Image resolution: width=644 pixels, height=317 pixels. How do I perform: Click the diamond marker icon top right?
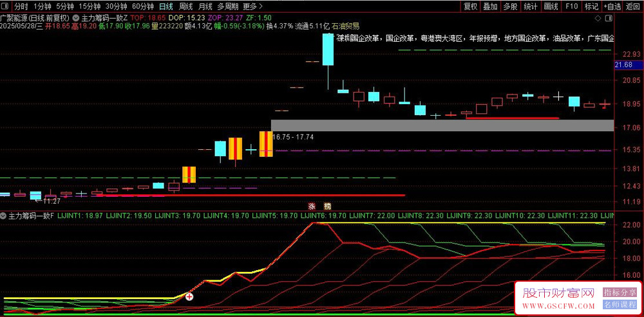click(x=598, y=19)
